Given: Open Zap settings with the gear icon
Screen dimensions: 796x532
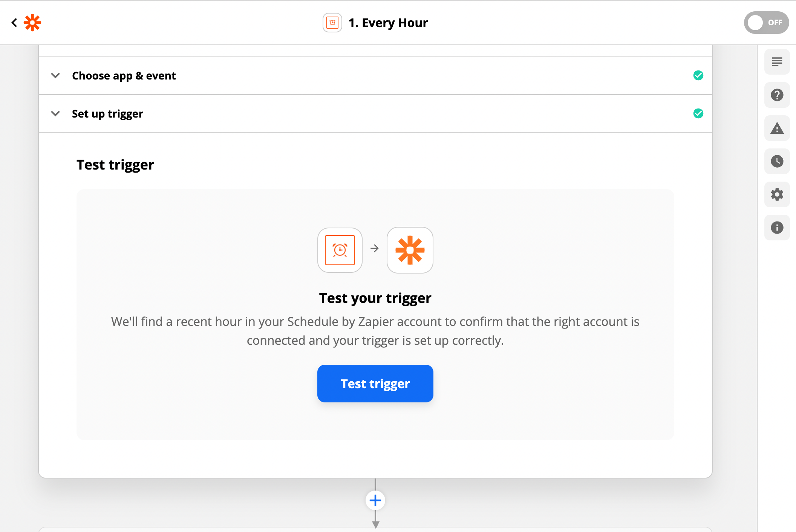Looking at the screenshot, I should tap(777, 194).
